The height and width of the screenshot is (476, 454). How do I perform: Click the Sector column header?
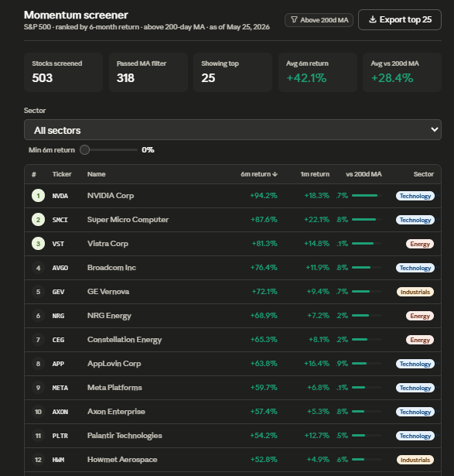tap(424, 174)
